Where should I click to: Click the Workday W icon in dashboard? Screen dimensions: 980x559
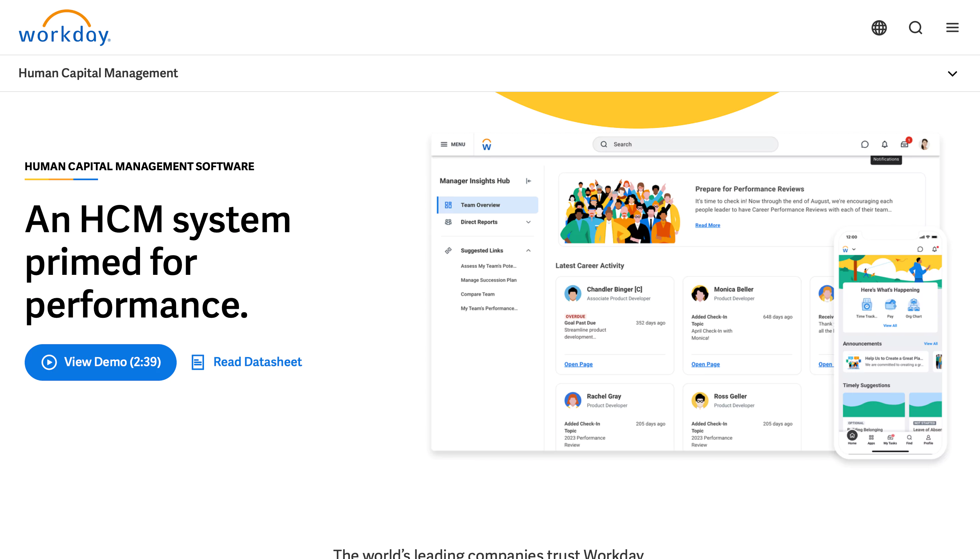click(x=486, y=144)
